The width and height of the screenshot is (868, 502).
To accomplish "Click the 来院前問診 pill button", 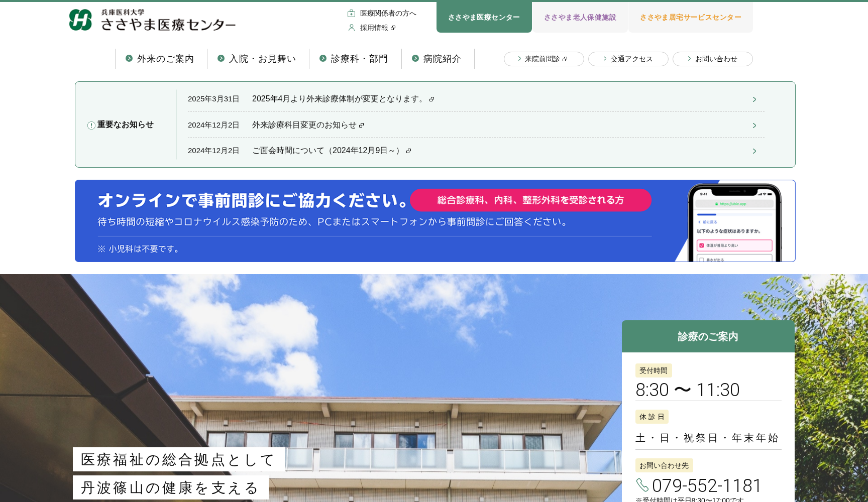I will pos(544,59).
